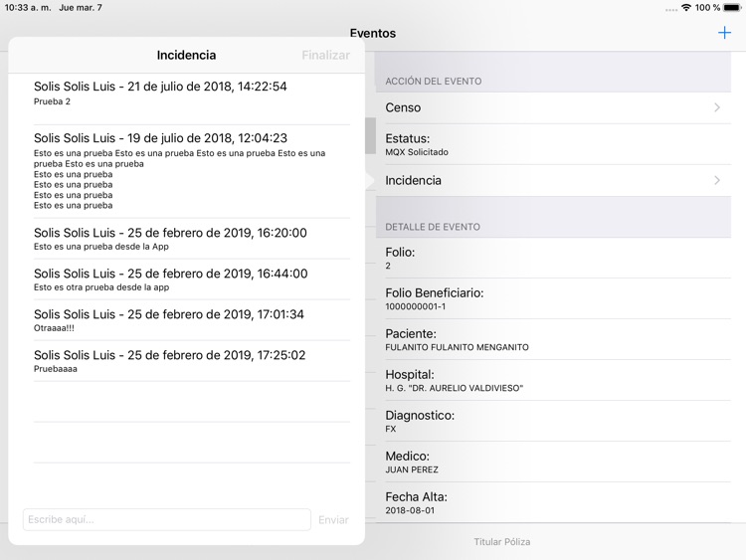Tap the Diagnostico FX row
Viewport: 746px width, 560px height.
click(557, 422)
